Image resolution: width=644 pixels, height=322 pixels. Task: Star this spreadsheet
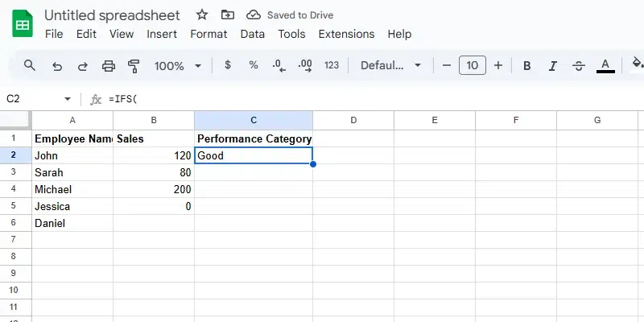[202, 15]
